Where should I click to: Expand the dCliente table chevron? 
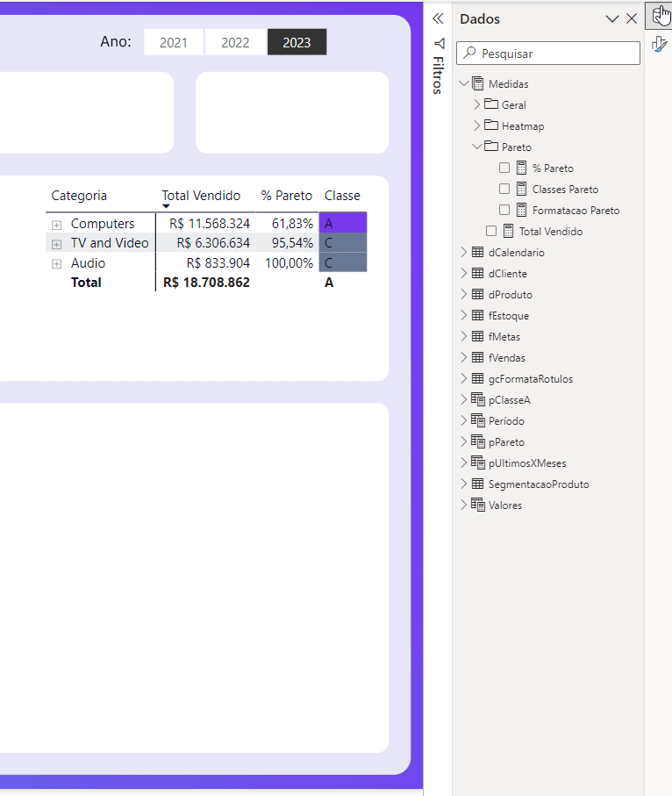pyautogui.click(x=463, y=273)
